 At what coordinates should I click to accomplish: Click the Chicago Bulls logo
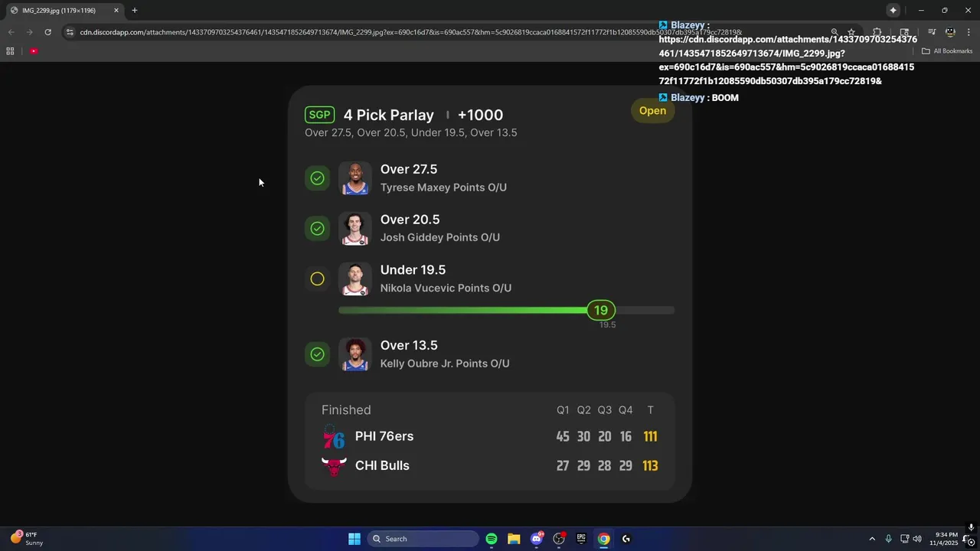[x=334, y=466]
